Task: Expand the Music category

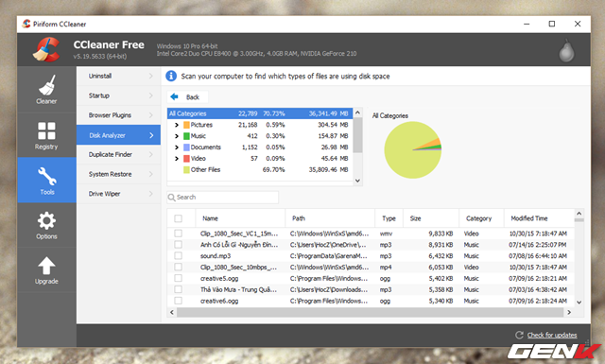Action: coord(177,136)
